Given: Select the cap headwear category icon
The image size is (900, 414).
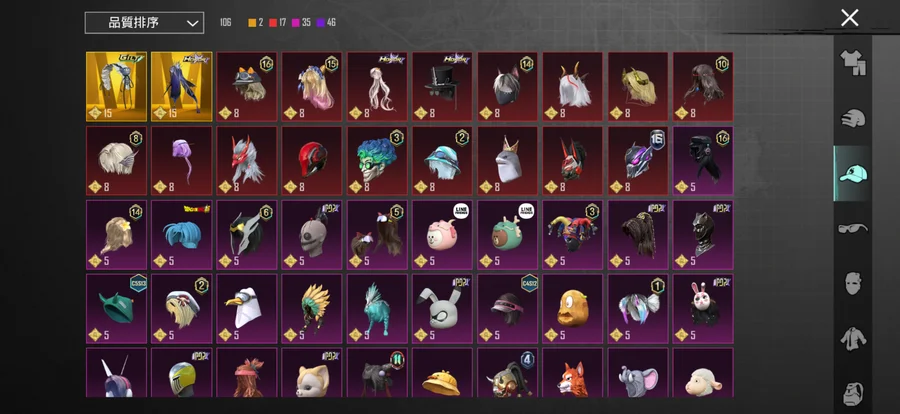Looking at the screenshot, I should [852, 173].
